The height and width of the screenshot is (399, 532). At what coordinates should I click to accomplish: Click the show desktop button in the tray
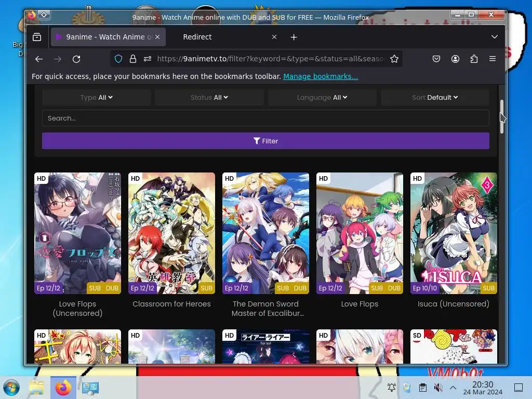pos(518,388)
